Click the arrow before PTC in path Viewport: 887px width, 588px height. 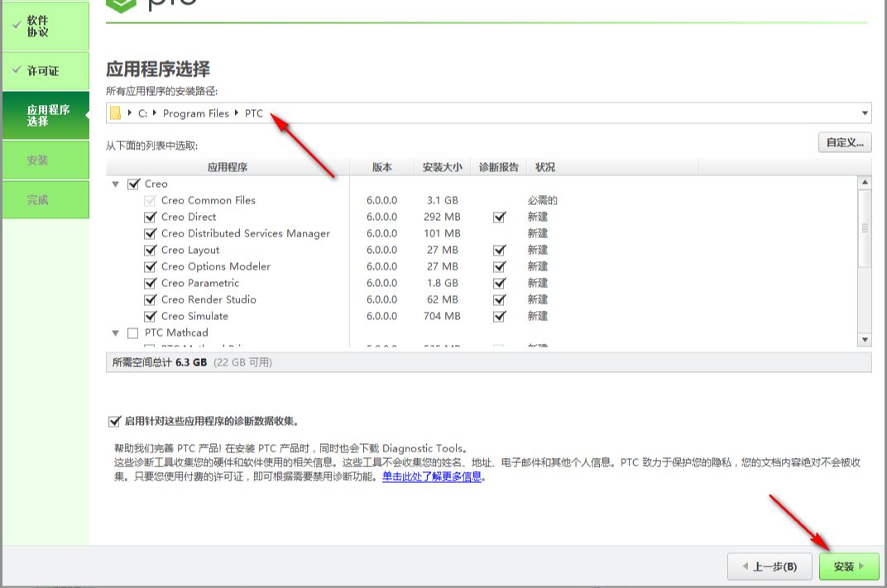237,113
